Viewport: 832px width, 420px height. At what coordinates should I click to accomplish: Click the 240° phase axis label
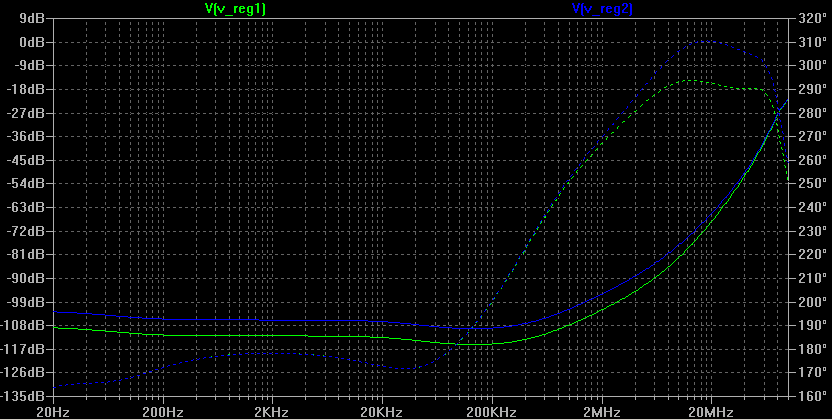[x=812, y=207]
